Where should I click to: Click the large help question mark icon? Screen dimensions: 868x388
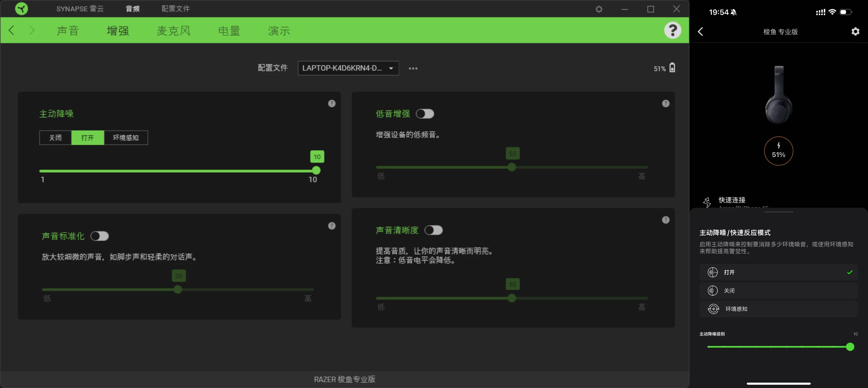point(672,30)
